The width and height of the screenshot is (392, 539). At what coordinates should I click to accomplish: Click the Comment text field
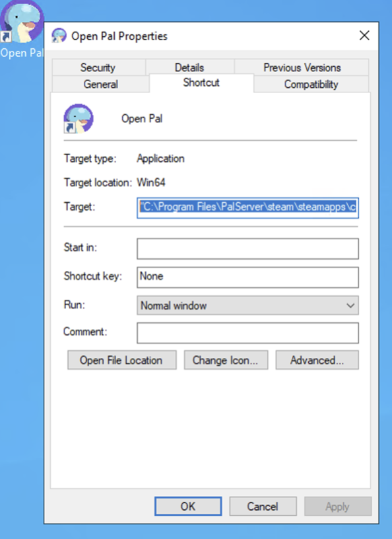[x=247, y=333]
